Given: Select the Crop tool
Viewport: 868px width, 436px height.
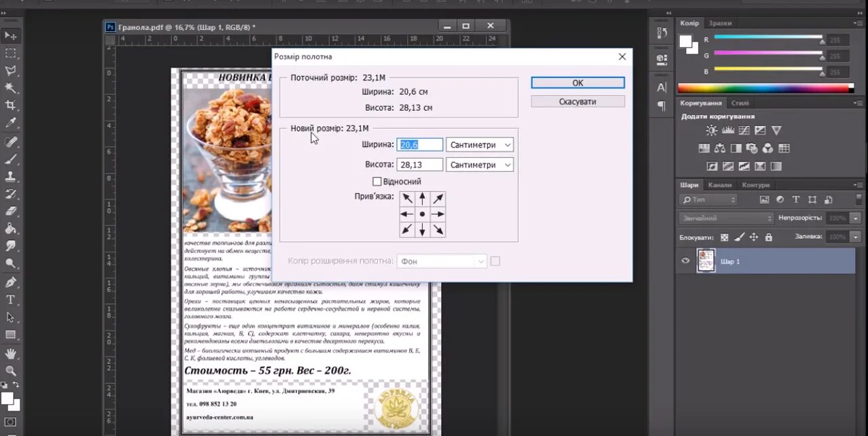Looking at the screenshot, I should (11, 105).
